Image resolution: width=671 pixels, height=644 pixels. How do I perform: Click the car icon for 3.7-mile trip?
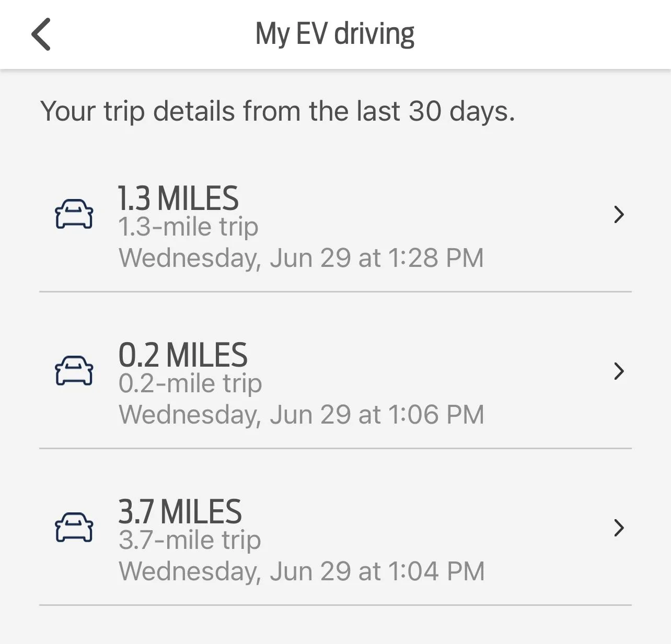74,528
